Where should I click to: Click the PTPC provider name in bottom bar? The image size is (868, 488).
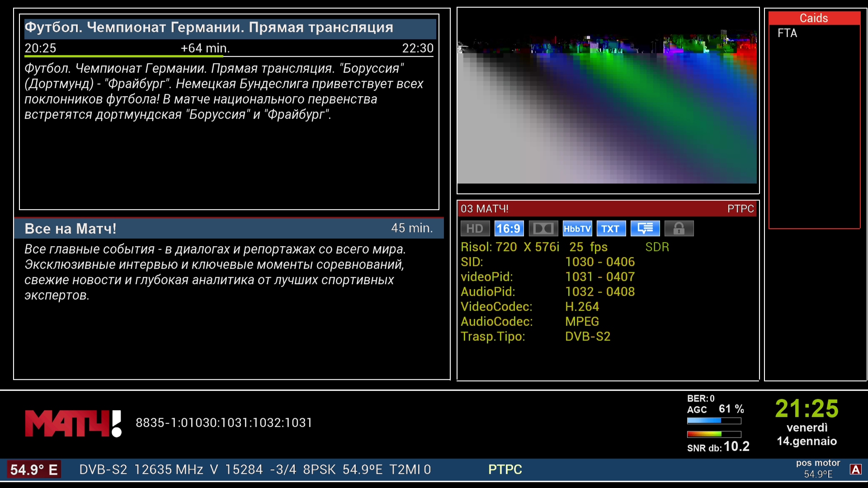(x=505, y=470)
